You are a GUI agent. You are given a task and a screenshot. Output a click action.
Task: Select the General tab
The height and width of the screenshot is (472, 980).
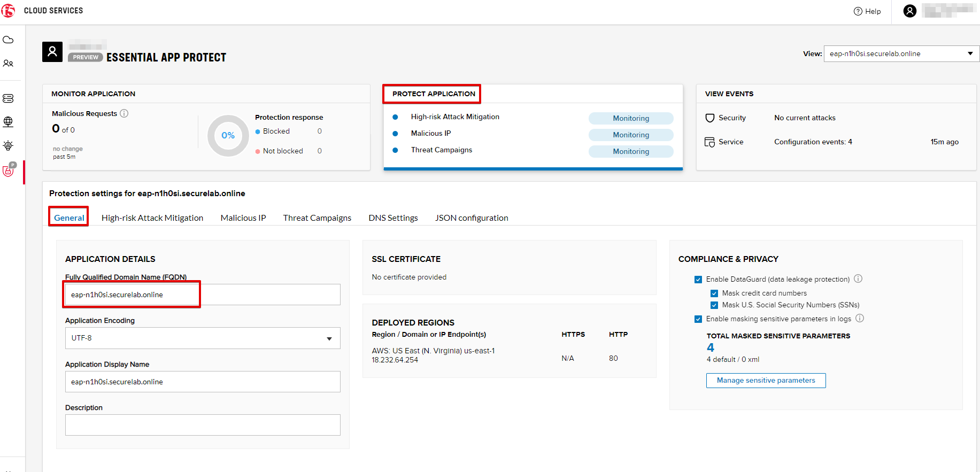[x=69, y=218]
